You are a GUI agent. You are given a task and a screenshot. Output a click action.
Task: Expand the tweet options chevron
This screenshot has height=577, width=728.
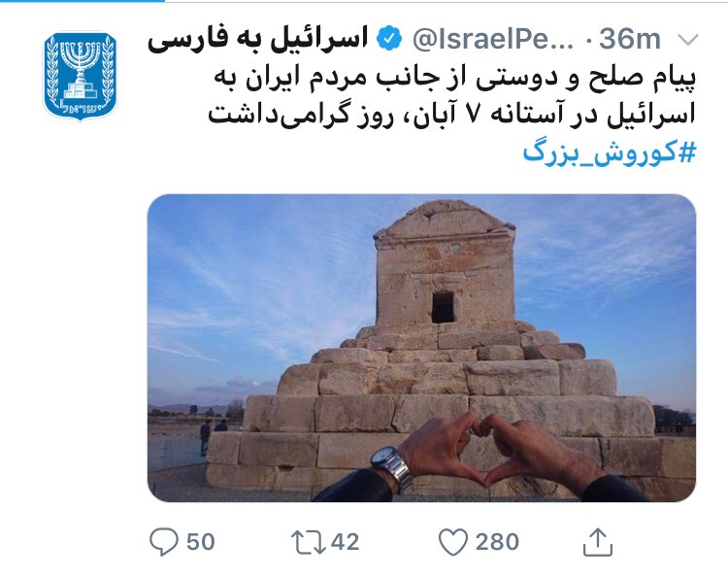coord(687,40)
